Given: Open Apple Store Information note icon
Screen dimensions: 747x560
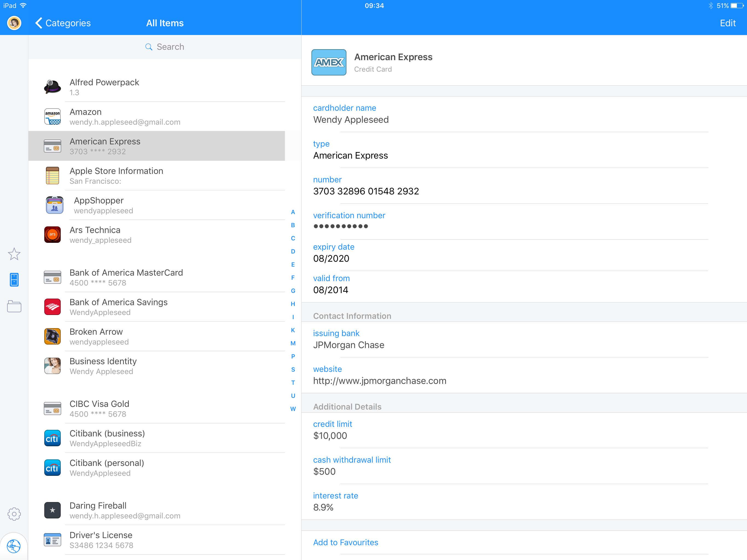Looking at the screenshot, I should 53,176.
